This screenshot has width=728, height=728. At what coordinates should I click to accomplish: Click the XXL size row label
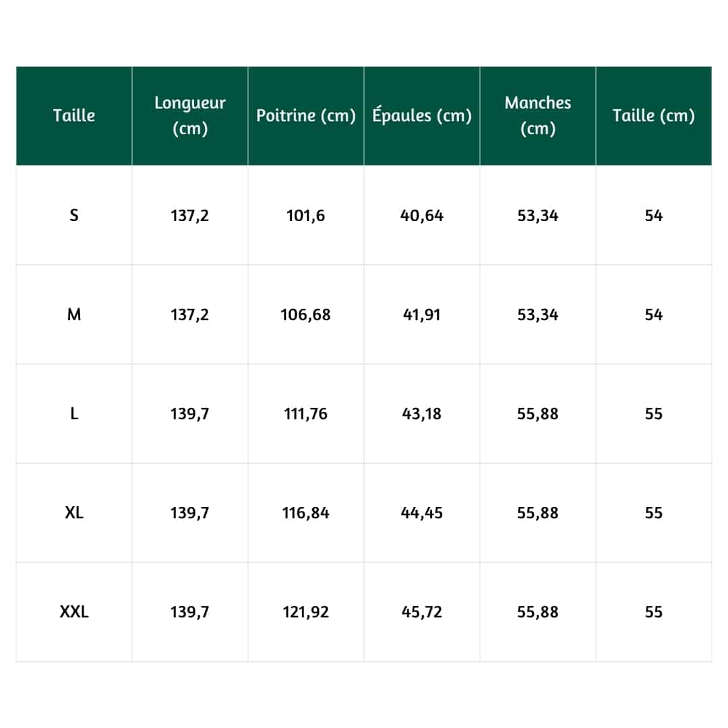click(74, 612)
